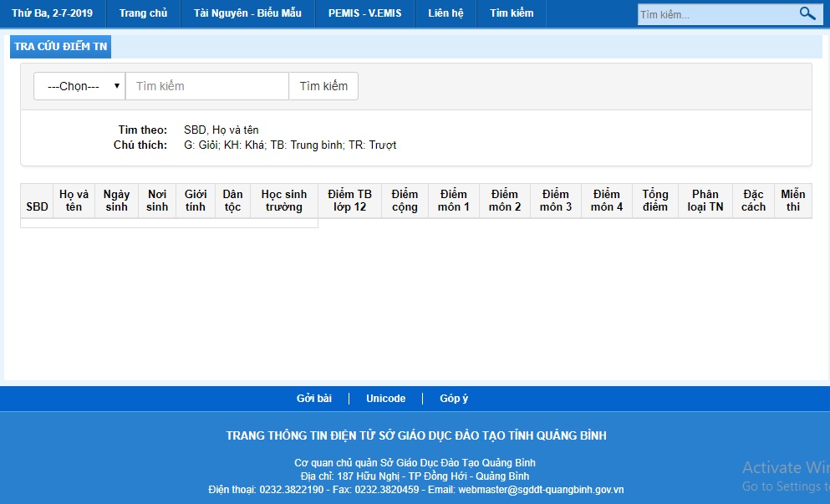Open the ---Chọn--- dropdown
Image resolution: width=830 pixels, height=504 pixels.
point(79,86)
